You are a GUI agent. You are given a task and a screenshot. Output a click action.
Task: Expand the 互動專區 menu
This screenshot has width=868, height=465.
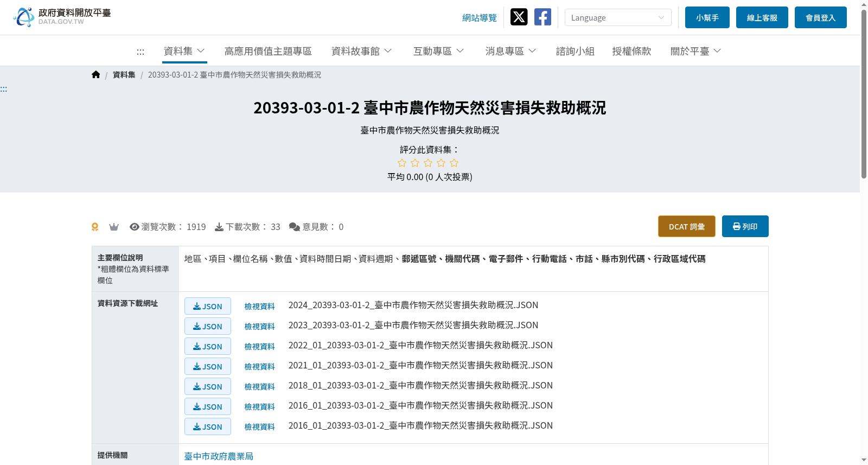439,51
